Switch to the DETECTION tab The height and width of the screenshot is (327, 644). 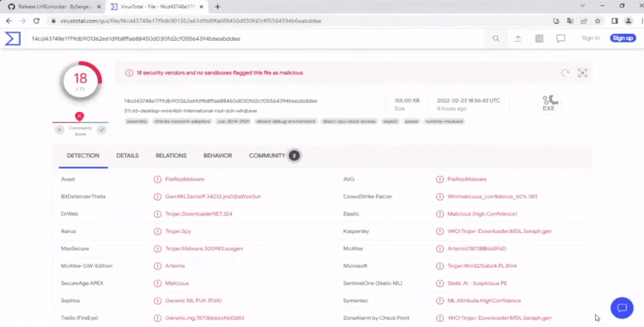tap(83, 156)
